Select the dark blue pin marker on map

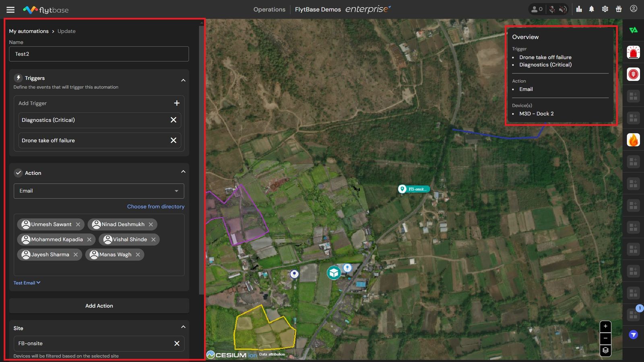pyautogui.click(x=295, y=274)
